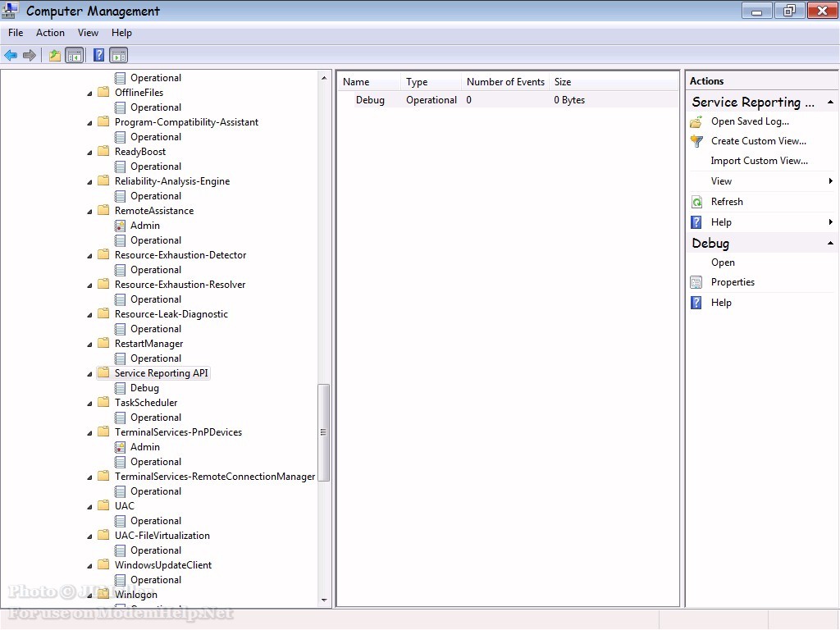Click the Admin log icon under TerminalServices-PnPDevices
Viewport: 840px width, 630px height.
click(120, 447)
